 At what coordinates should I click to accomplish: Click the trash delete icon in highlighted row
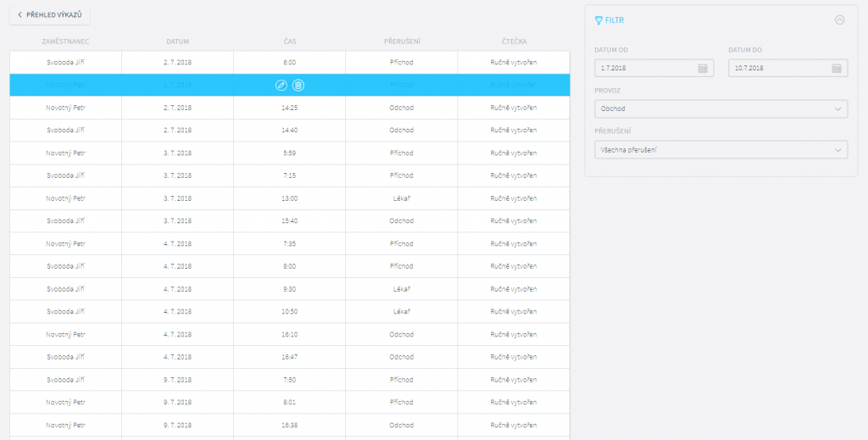(x=298, y=86)
